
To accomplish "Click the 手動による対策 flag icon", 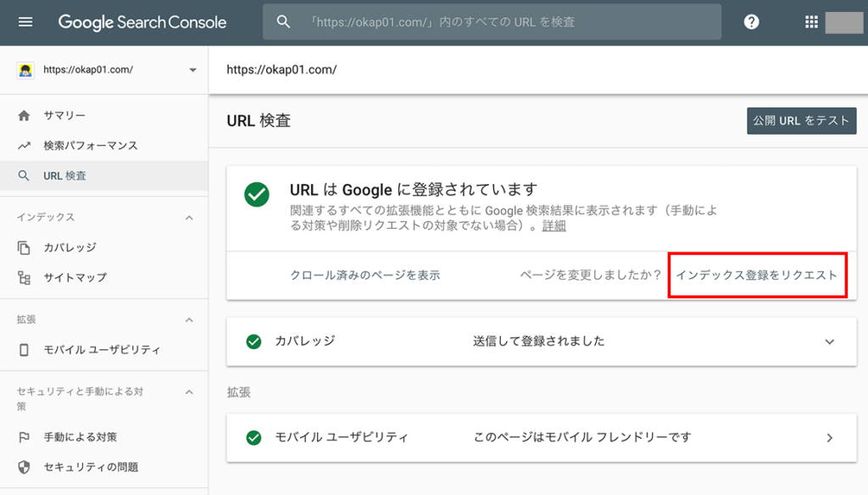I will point(24,437).
